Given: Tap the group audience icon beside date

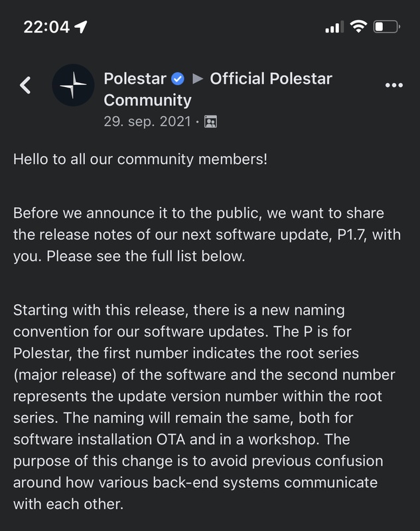Looking at the screenshot, I should 211,122.
